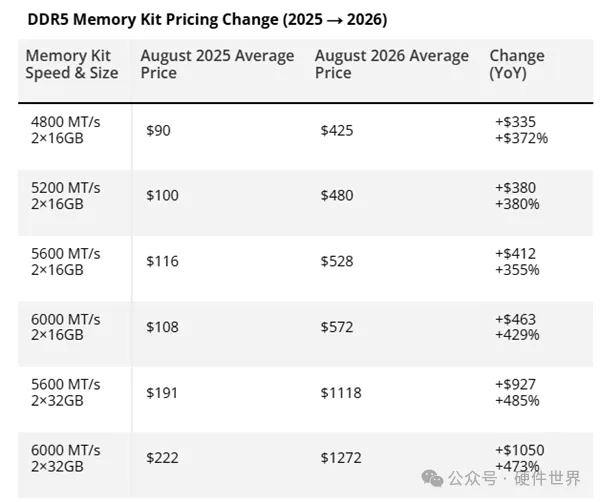The height and width of the screenshot is (502, 600).
Task: Click the +$927 +485% change cell
Action: point(517,393)
